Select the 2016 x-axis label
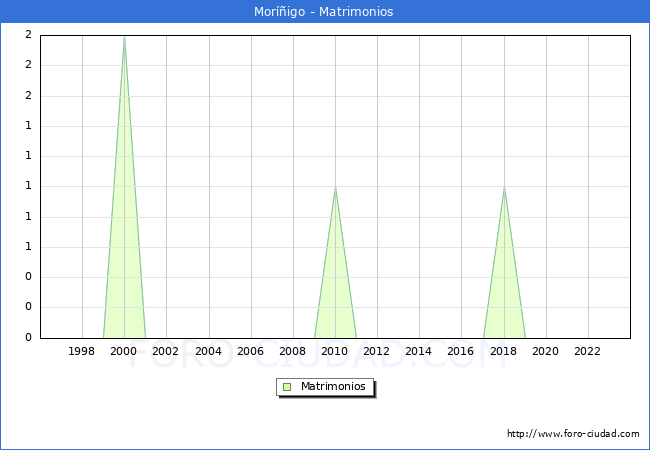 click(x=461, y=351)
